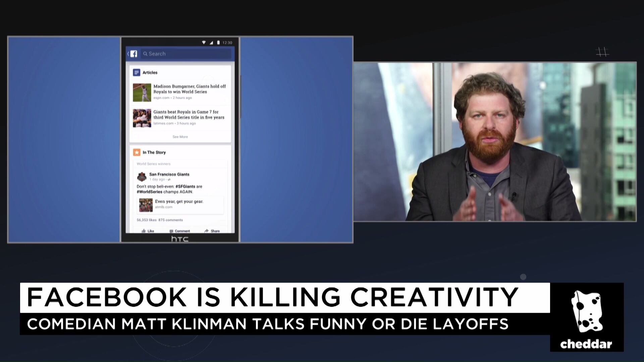Click the blue Articles section icon
This screenshot has width=644, height=362.
click(137, 72)
